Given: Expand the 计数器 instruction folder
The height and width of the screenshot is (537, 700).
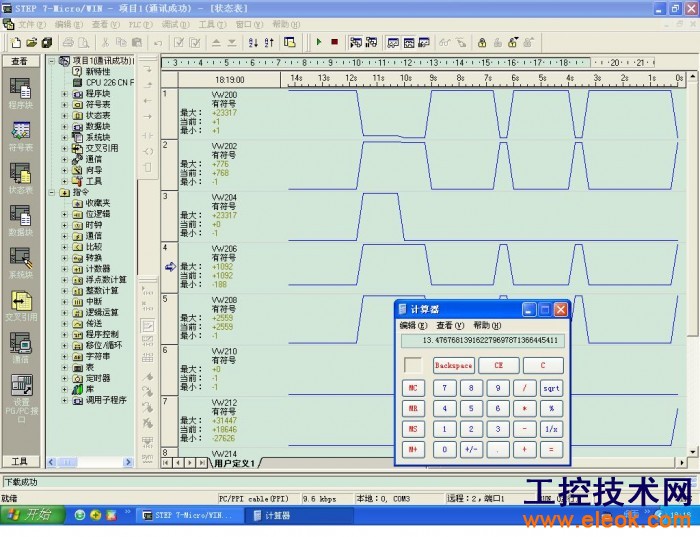Looking at the screenshot, I should 64,269.
